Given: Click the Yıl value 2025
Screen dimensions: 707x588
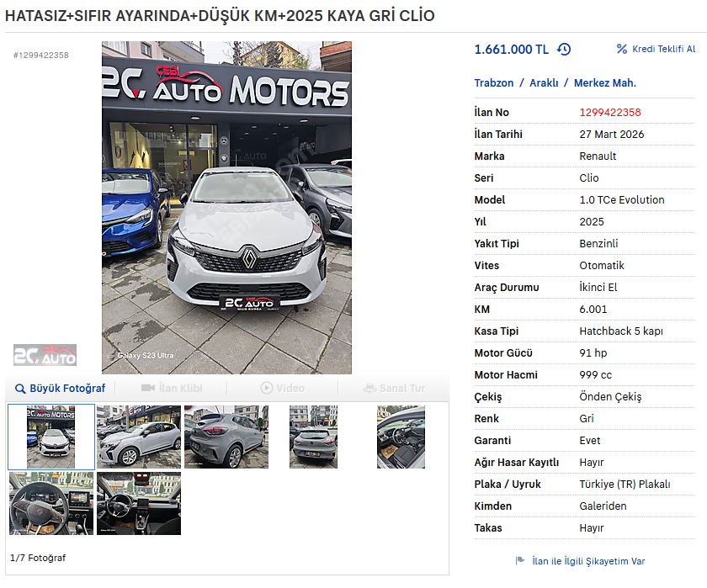Looking at the screenshot, I should [x=592, y=222].
